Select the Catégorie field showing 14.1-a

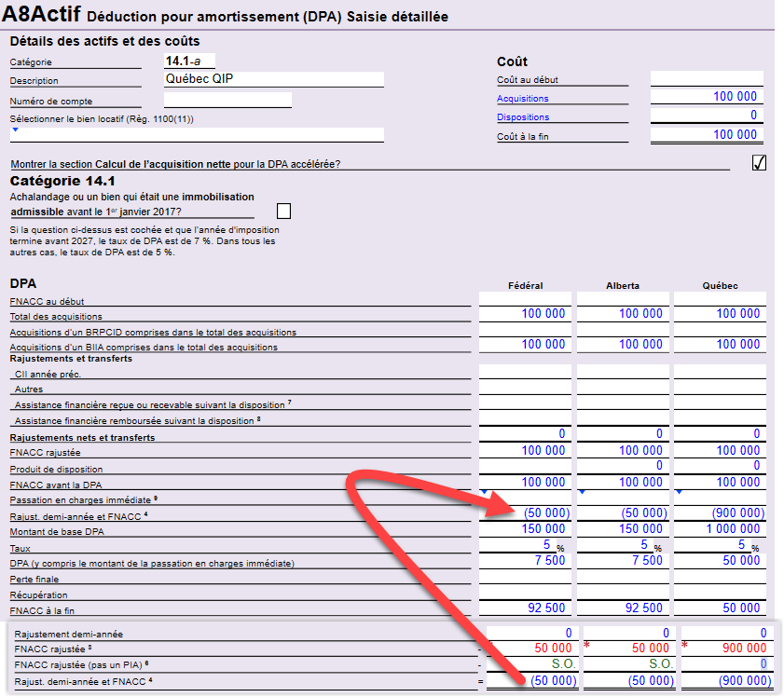click(x=189, y=61)
